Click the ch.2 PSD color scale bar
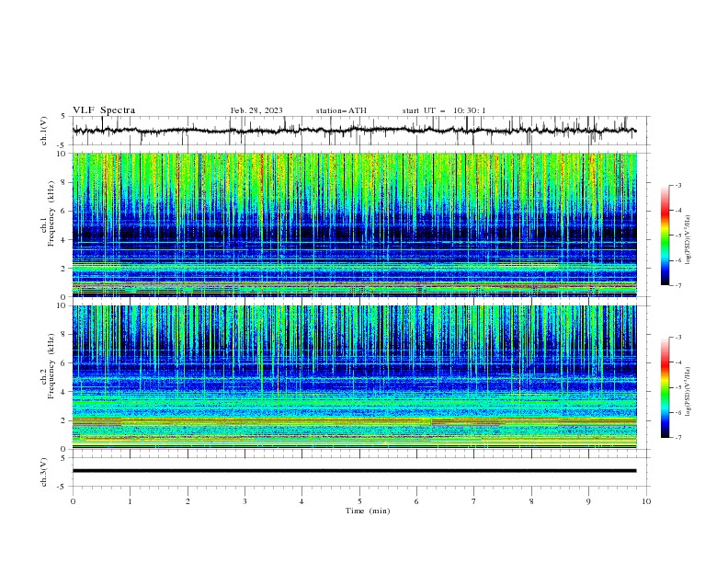Viewport: 728px width, 563px height. (665, 387)
